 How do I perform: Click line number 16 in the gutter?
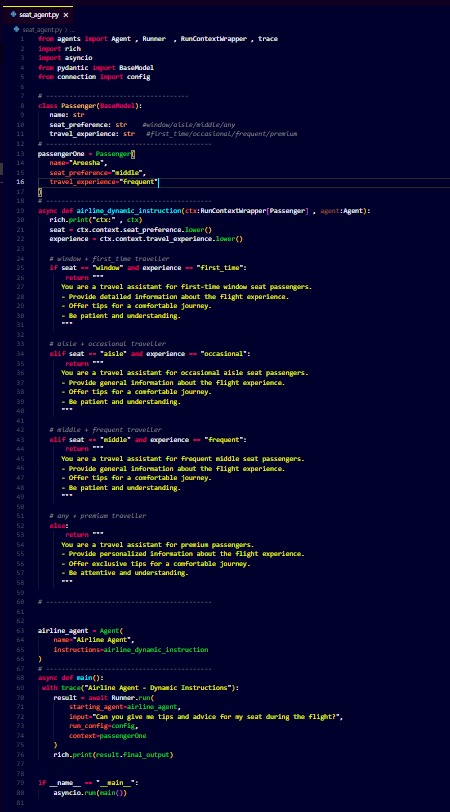click(x=20, y=182)
